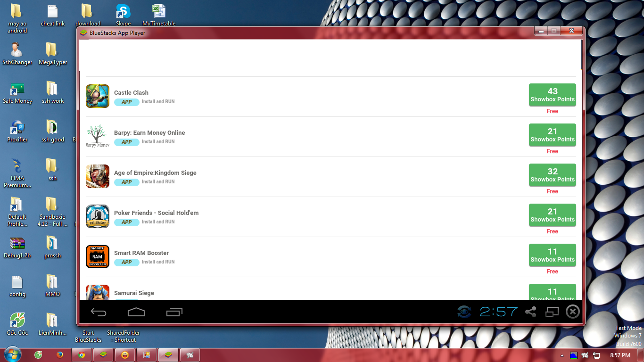Select the folder labeled just 'ssh'
644x362 pixels.
(52, 170)
